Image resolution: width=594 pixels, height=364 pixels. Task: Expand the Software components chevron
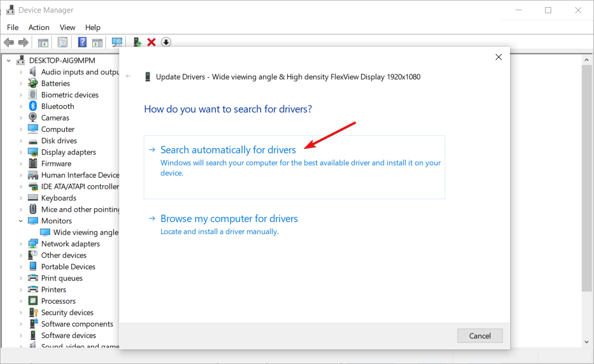tap(21, 324)
